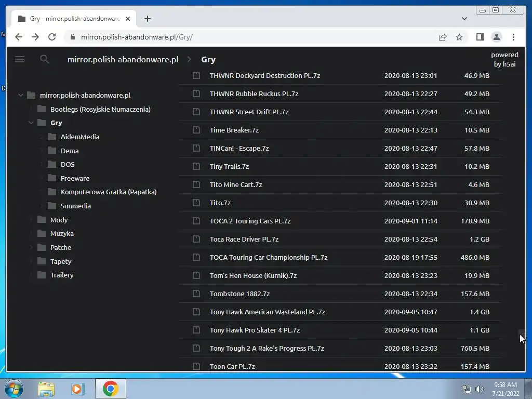The width and height of the screenshot is (532, 399).
Task: Click the Show desktop button
Action: (x=529, y=389)
